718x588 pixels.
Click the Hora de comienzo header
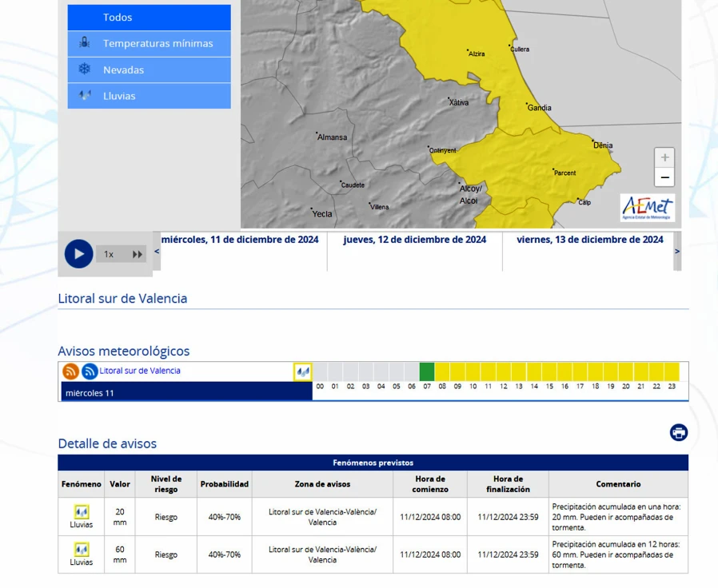tap(430, 484)
